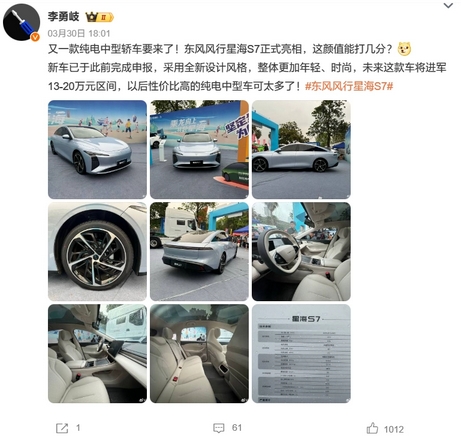
Task: Open front three-quarter car photo
Action: point(97,149)
